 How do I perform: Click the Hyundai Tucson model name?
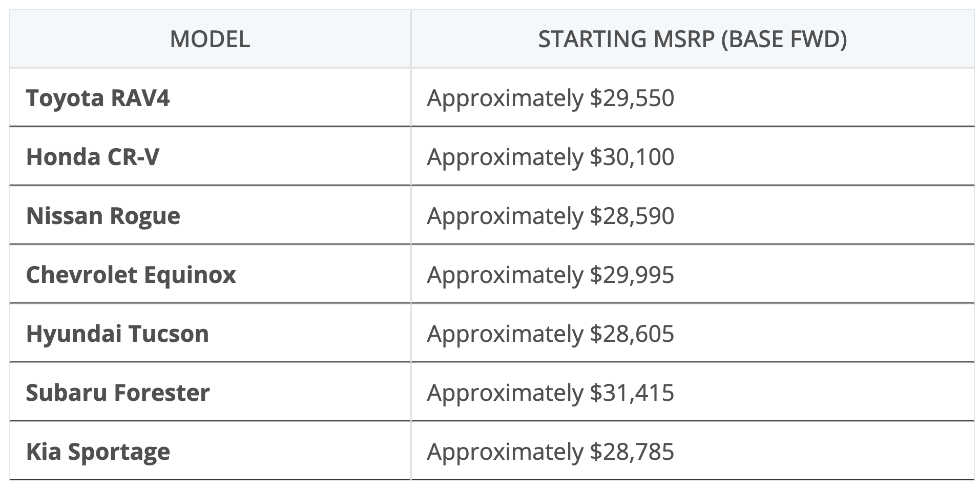coord(117,334)
